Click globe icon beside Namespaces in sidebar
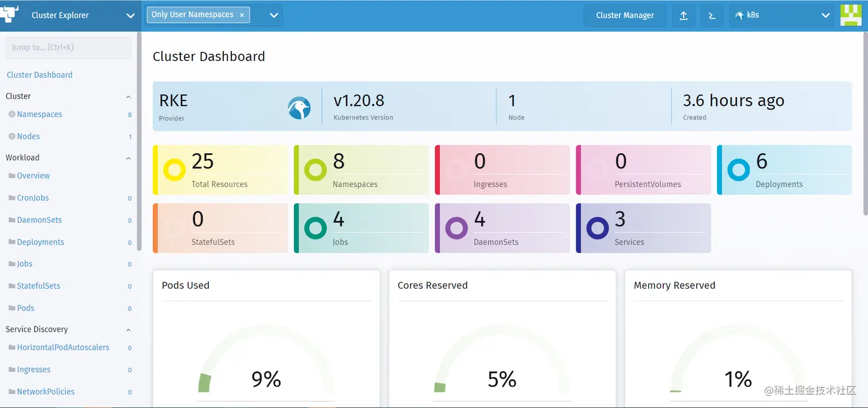Image resolution: width=868 pixels, height=408 pixels. pos(11,114)
